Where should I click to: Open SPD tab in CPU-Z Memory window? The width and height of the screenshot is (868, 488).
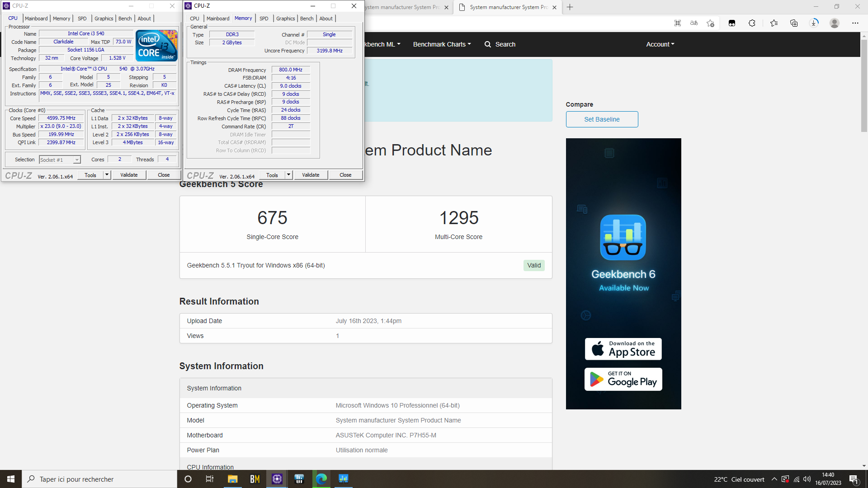(264, 19)
